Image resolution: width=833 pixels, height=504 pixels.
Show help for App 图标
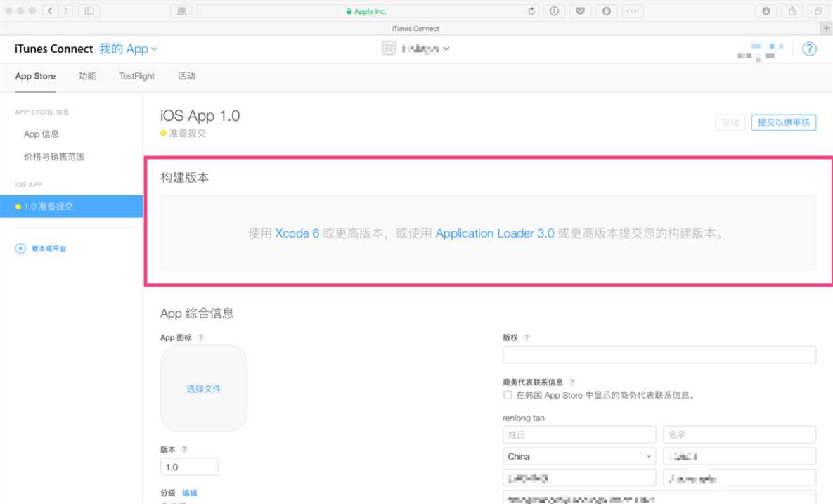200,338
